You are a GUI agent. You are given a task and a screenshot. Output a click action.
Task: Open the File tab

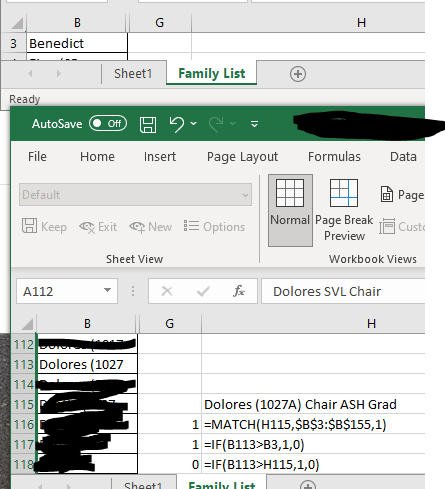37,156
